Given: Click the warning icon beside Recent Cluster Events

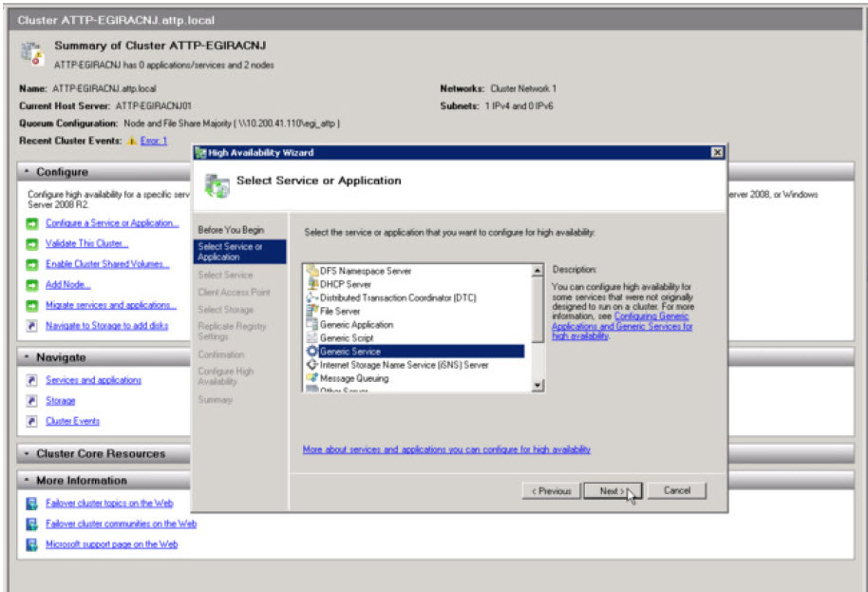Looking at the screenshot, I should coord(132,142).
